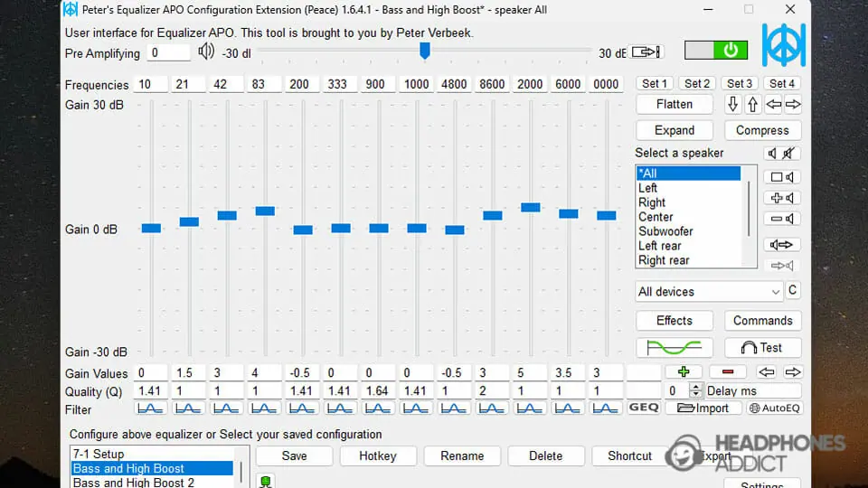The height and width of the screenshot is (488, 868).
Task: Select the Subwoofer speaker in the list
Action: coord(665,231)
